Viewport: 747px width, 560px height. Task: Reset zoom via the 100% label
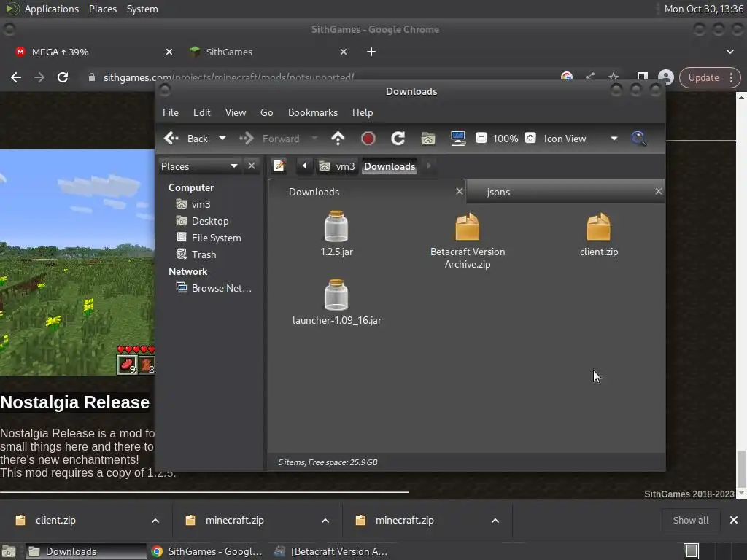point(506,139)
